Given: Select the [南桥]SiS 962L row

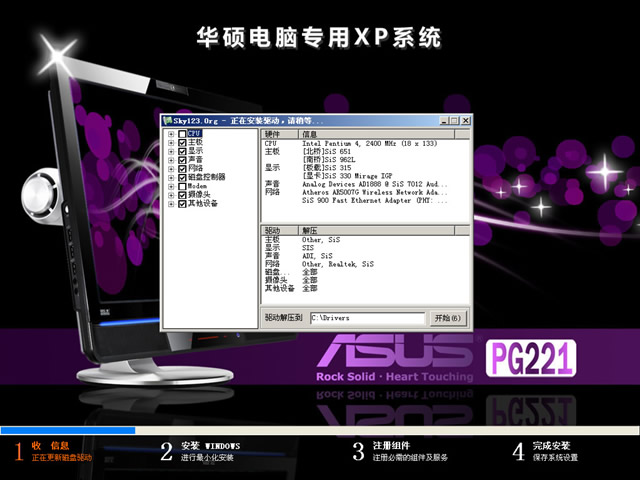Looking at the screenshot, I should point(365,160).
